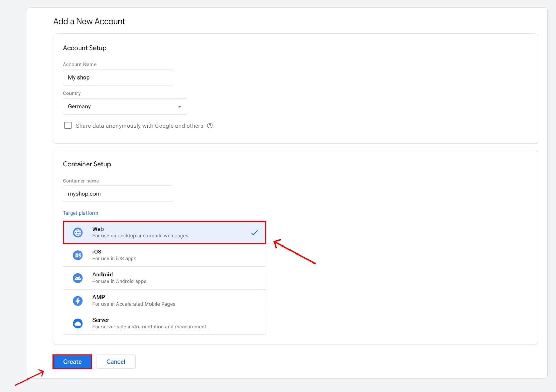Viewport: 556px width, 392px height.
Task: Select Web target platform option
Action: click(x=164, y=232)
